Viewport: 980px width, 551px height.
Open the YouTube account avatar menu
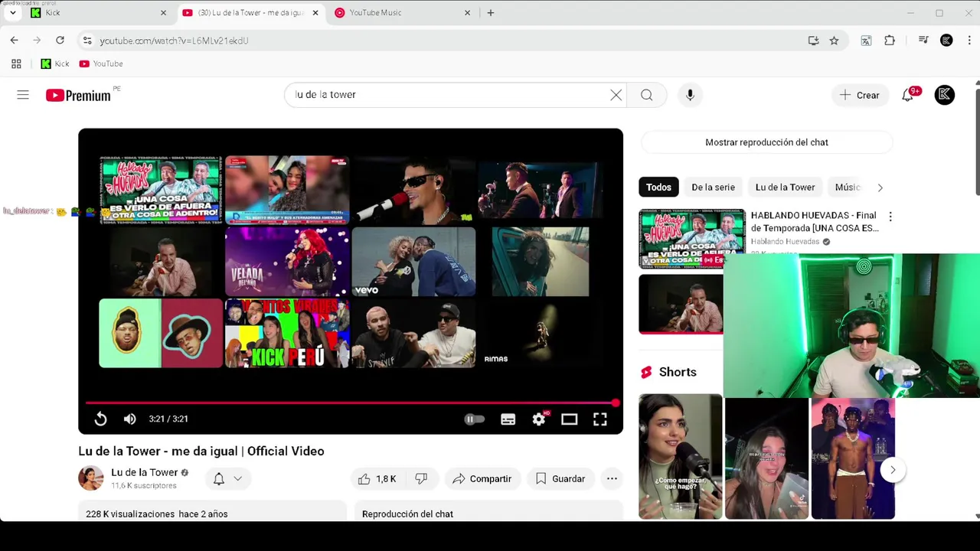click(945, 95)
